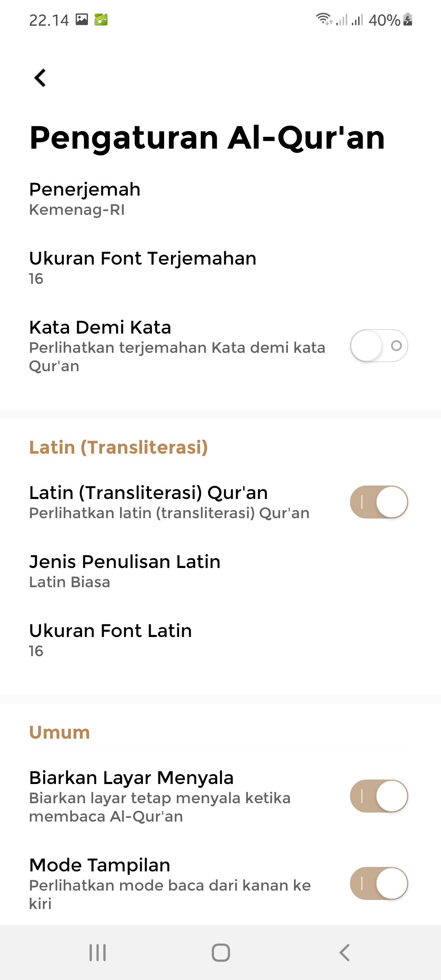Click the back arrow to leave settings

point(40,78)
